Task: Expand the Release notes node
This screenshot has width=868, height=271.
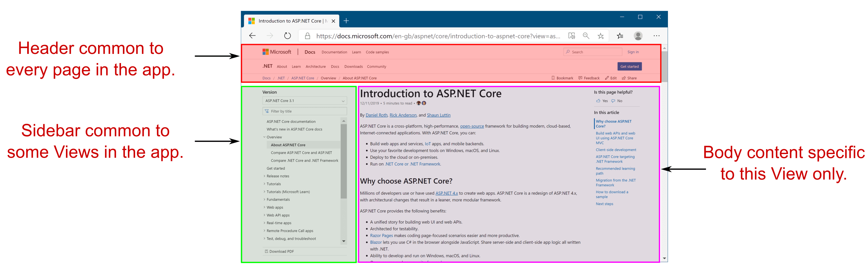Action: [x=264, y=176]
